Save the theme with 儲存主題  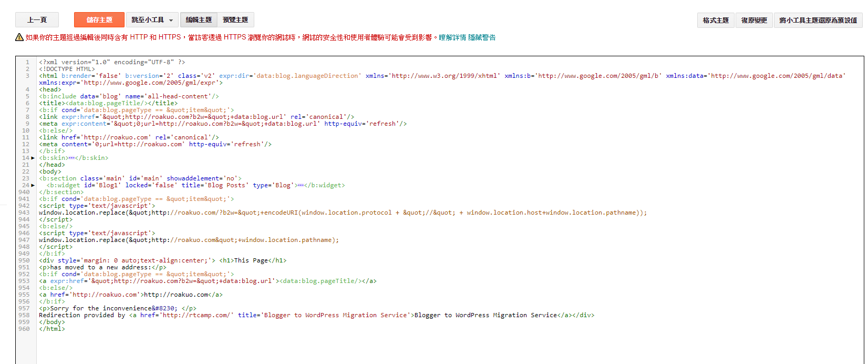click(99, 20)
